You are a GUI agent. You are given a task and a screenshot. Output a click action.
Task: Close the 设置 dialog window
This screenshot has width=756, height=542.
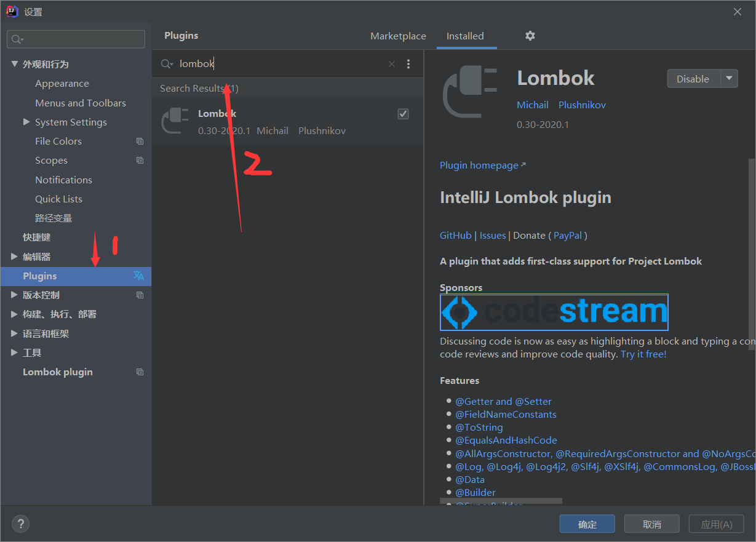click(x=738, y=11)
